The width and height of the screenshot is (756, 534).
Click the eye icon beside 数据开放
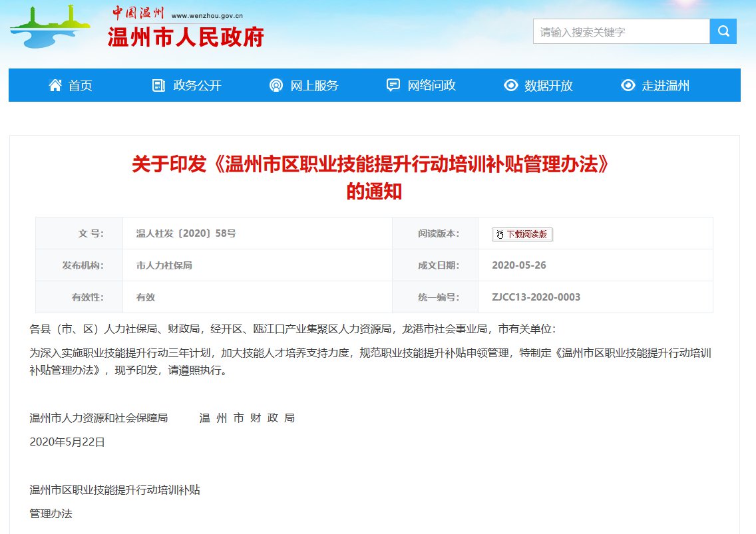tap(510, 85)
